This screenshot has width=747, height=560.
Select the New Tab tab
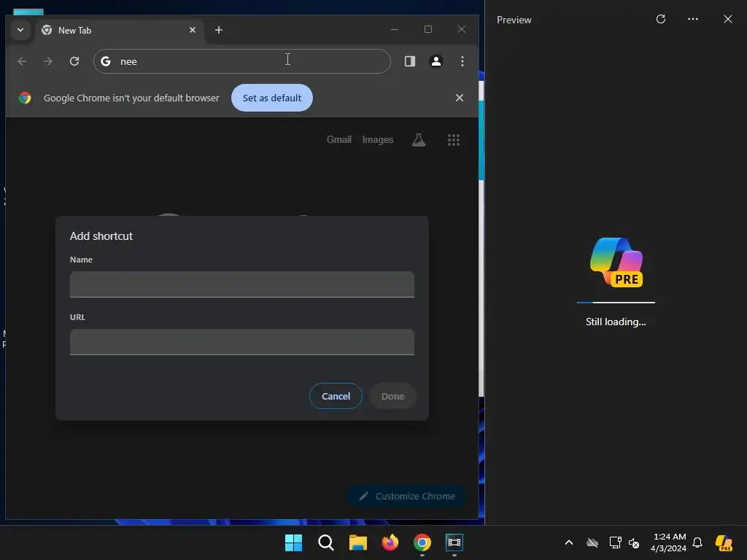pyautogui.click(x=119, y=30)
